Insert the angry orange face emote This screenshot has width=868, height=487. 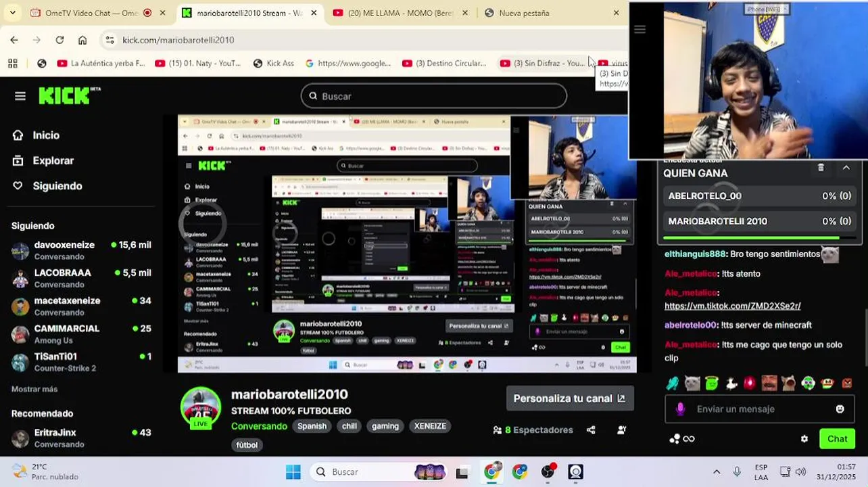(846, 384)
